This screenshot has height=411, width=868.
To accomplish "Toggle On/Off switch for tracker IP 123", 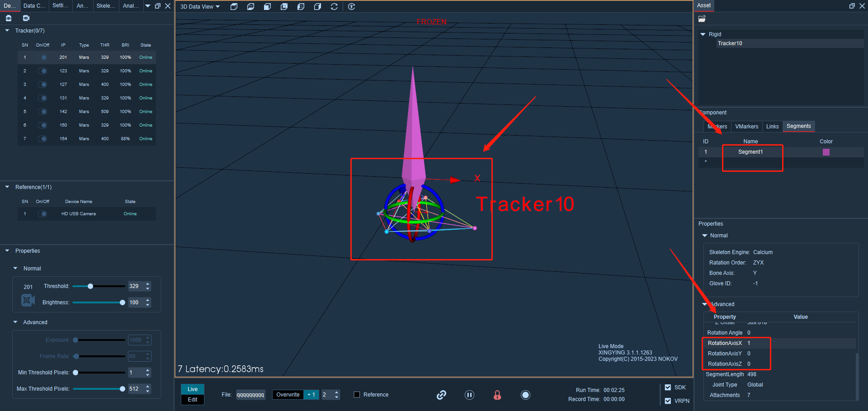I will (x=42, y=71).
